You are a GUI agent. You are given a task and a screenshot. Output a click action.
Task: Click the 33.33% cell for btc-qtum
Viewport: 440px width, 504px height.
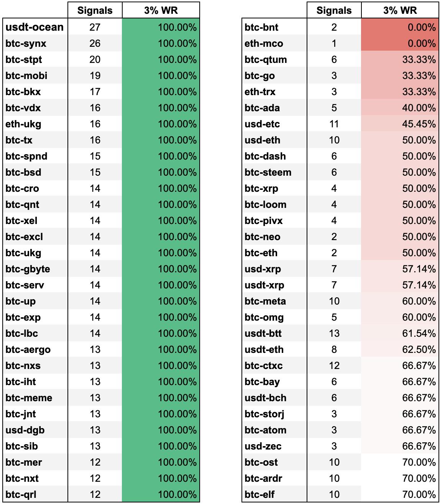click(x=400, y=59)
